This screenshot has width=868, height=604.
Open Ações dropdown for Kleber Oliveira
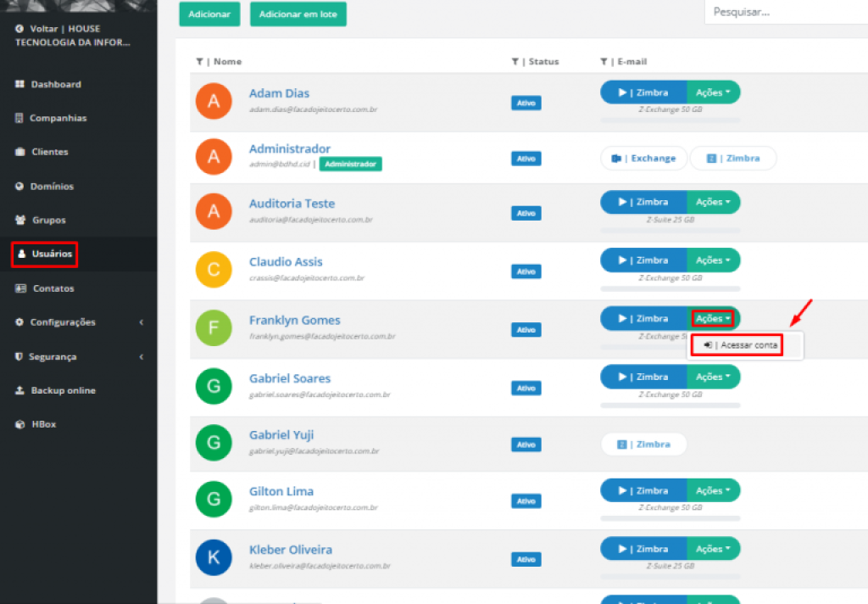tap(713, 549)
